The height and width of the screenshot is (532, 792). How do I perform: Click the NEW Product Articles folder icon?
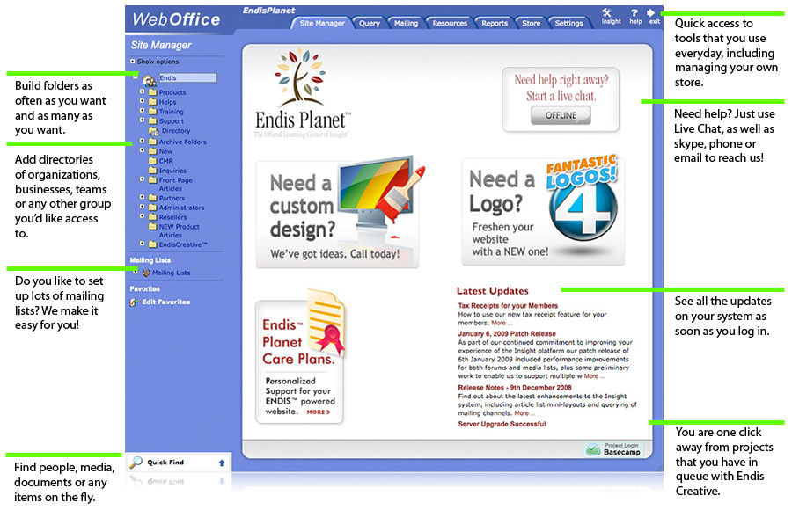click(x=152, y=226)
